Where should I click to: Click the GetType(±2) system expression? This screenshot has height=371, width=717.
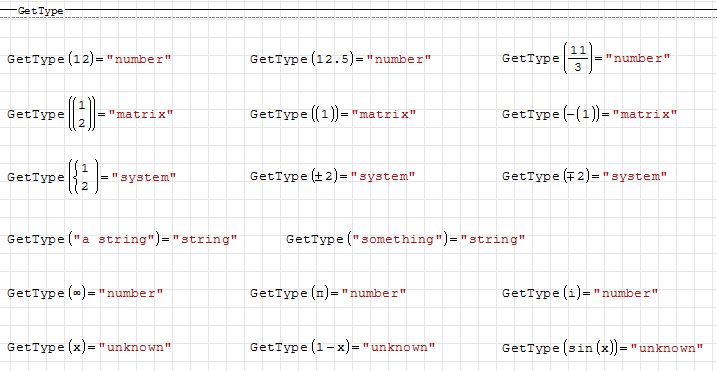(332, 176)
